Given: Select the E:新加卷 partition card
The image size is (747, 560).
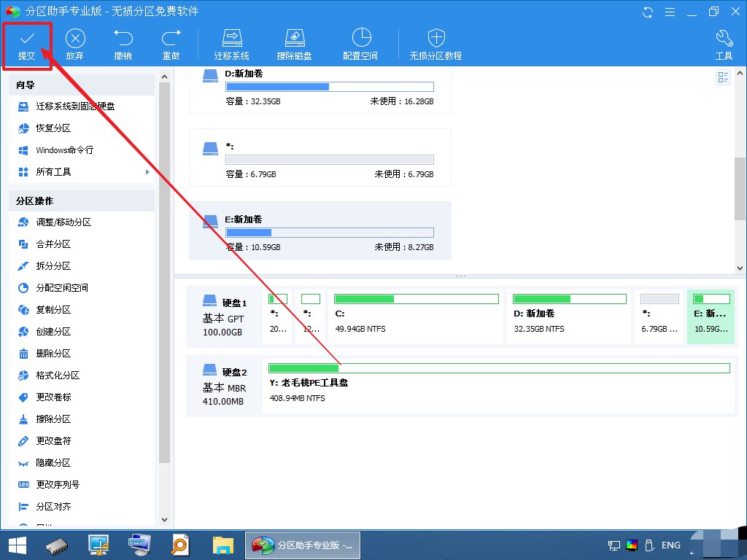Looking at the screenshot, I should coord(320,230).
